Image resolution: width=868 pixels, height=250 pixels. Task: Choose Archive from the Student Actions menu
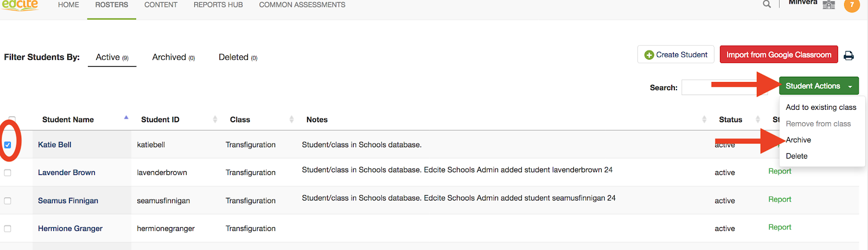[799, 140]
